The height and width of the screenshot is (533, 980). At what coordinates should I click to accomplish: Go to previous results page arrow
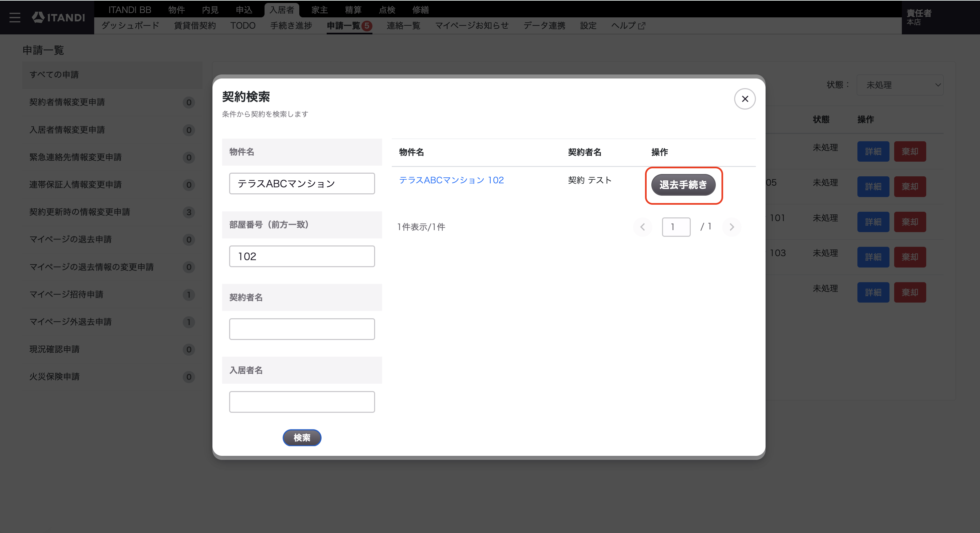point(642,227)
